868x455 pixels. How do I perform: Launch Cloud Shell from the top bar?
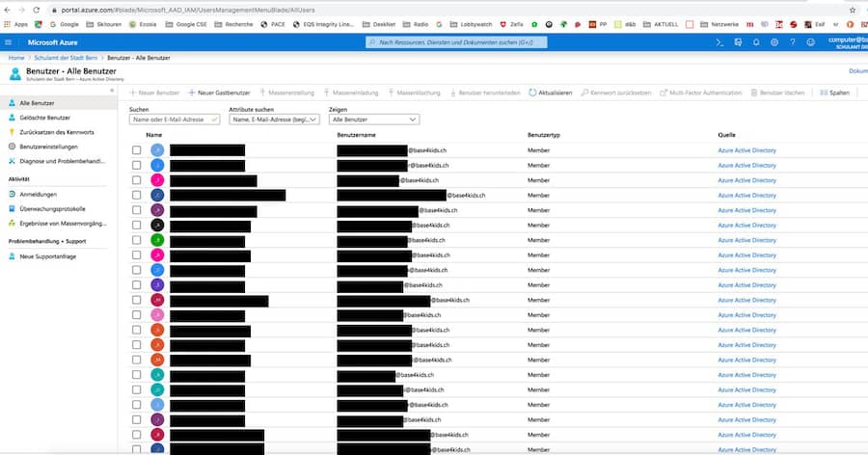click(x=719, y=42)
